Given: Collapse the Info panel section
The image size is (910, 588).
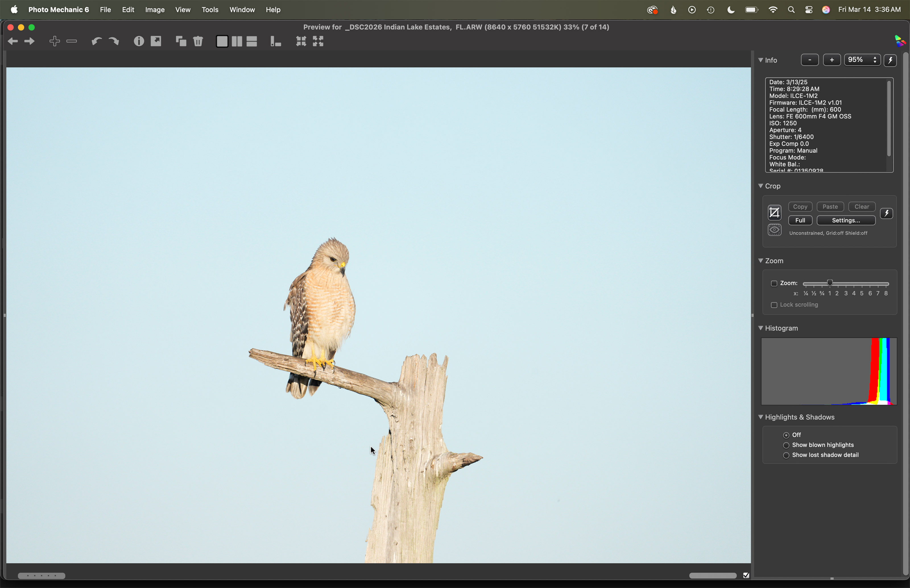Looking at the screenshot, I should click(x=761, y=60).
